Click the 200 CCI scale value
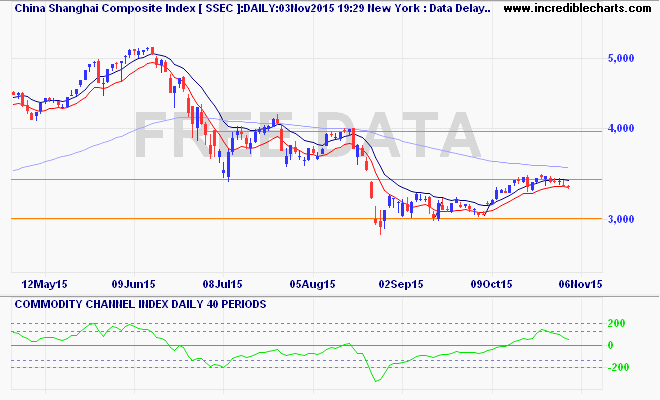This screenshot has height=400, width=660. point(617,323)
